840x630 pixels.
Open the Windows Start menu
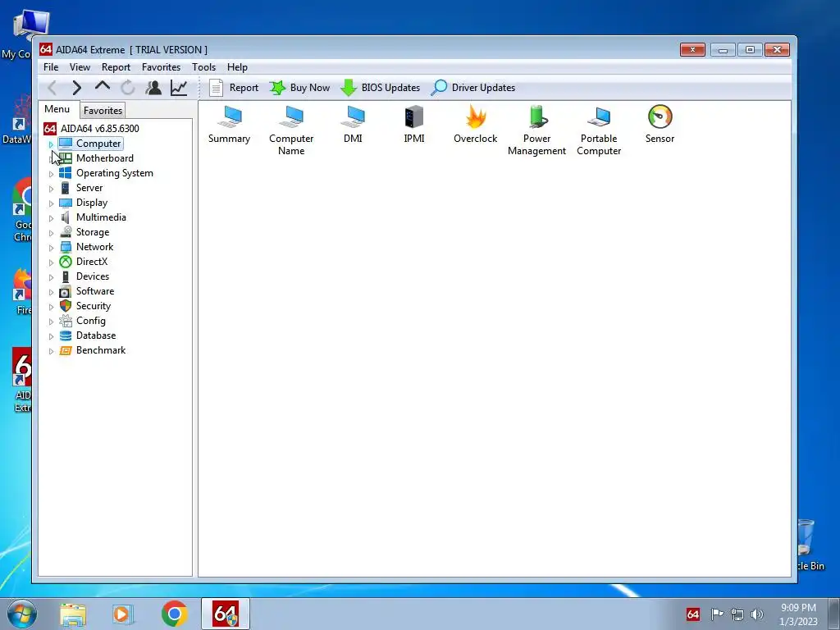(22, 614)
